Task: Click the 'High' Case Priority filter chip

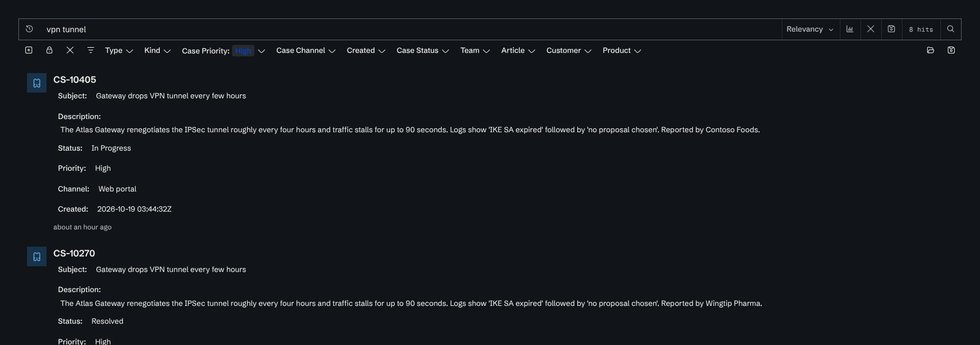Action: [x=244, y=51]
